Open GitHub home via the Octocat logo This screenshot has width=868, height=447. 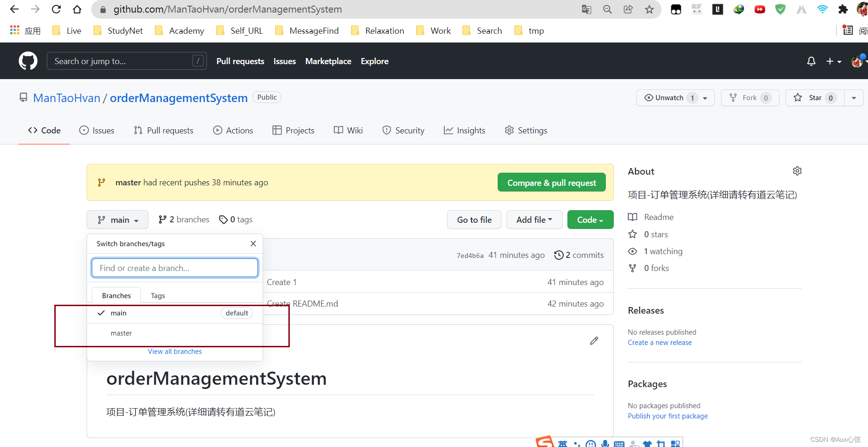point(28,61)
